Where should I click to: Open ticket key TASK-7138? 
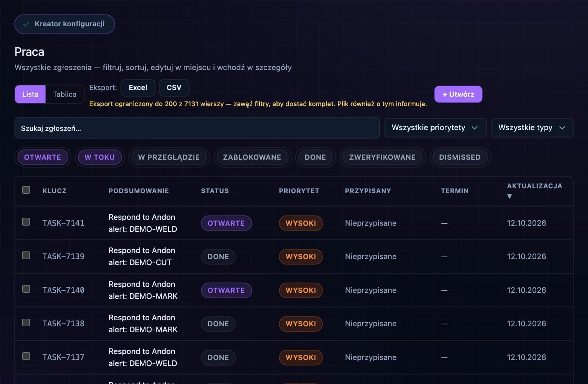click(x=63, y=324)
